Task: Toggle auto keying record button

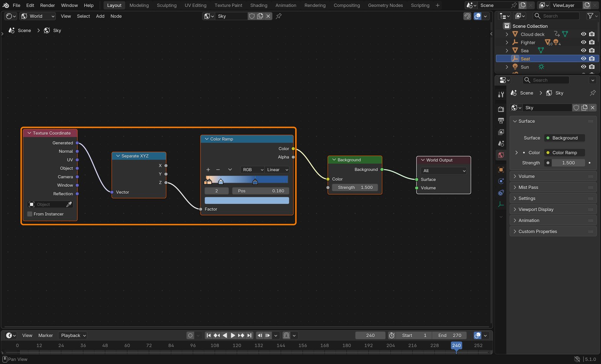Action: point(190,335)
